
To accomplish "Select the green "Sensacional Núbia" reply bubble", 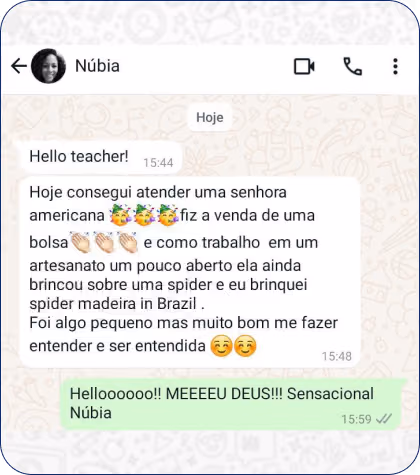I will tap(233, 404).
